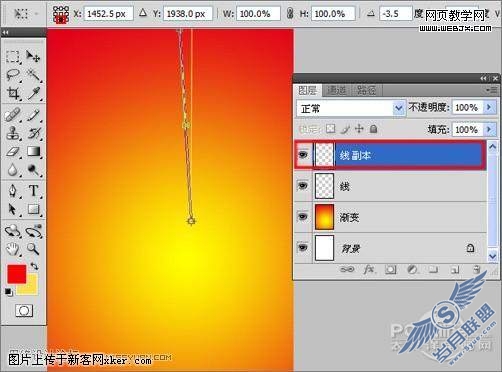Hide the 线 layer
The image size is (502, 372).
[x=303, y=185]
